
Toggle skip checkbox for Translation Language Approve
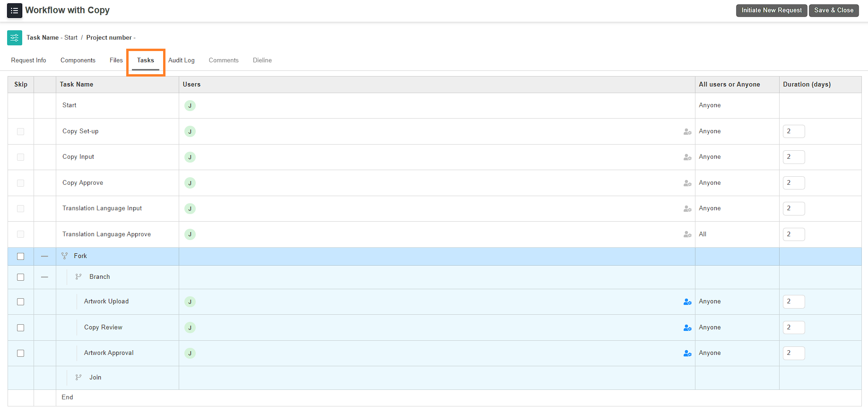click(20, 234)
